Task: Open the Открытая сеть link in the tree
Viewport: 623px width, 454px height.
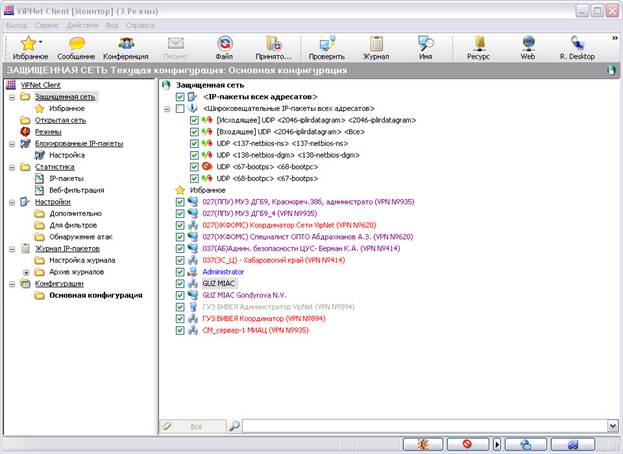Action: (60, 120)
